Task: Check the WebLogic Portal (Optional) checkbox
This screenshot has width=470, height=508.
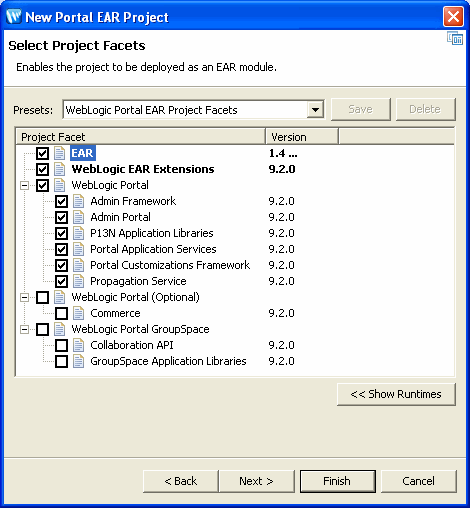Action: click(42, 297)
